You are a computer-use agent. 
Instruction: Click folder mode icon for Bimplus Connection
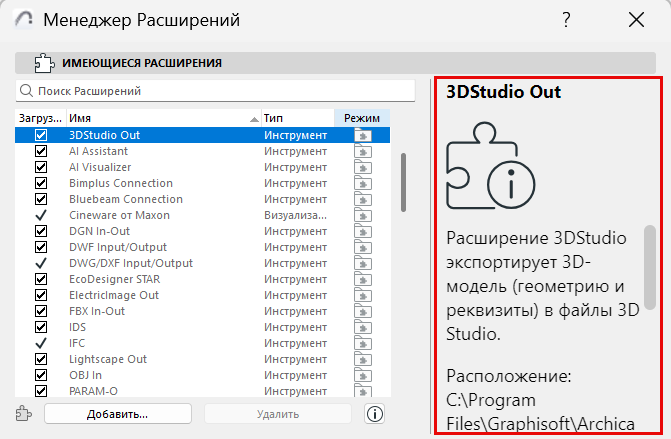(363, 184)
